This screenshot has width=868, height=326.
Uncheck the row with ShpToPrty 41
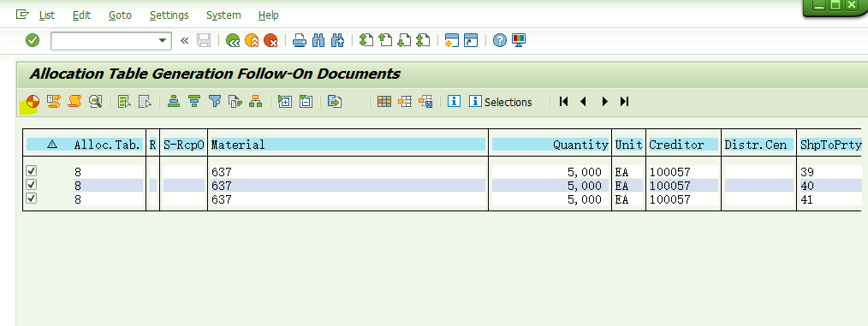pyautogui.click(x=32, y=198)
